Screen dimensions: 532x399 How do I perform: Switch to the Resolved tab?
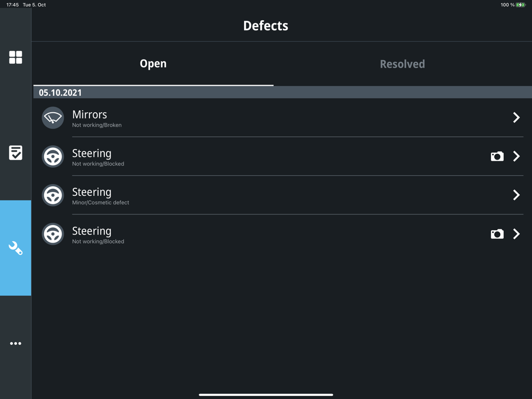point(402,64)
